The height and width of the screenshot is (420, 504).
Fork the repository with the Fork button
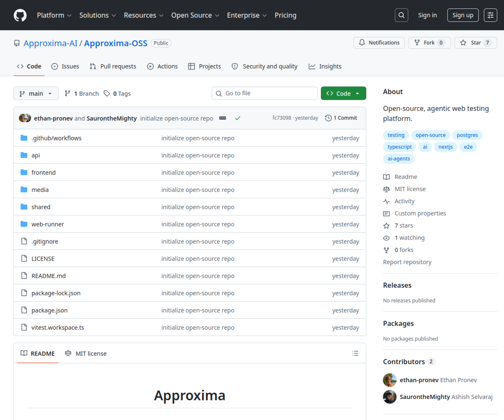pyautogui.click(x=429, y=43)
